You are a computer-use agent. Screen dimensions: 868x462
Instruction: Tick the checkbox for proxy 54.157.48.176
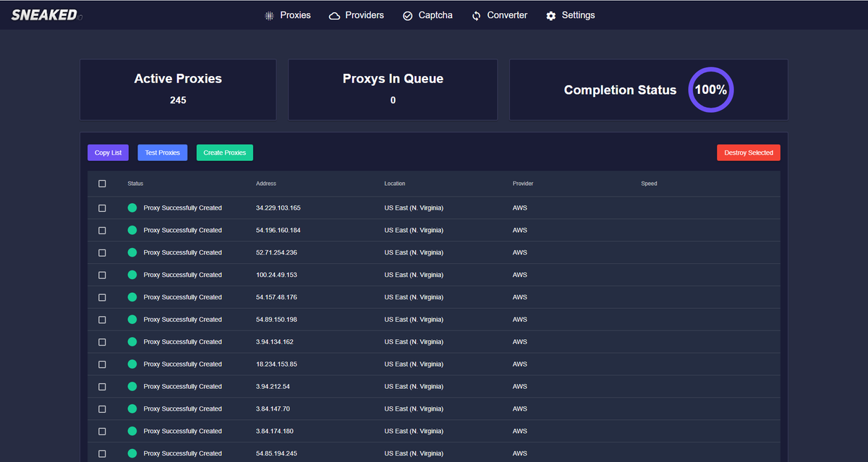(x=102, y=298)
